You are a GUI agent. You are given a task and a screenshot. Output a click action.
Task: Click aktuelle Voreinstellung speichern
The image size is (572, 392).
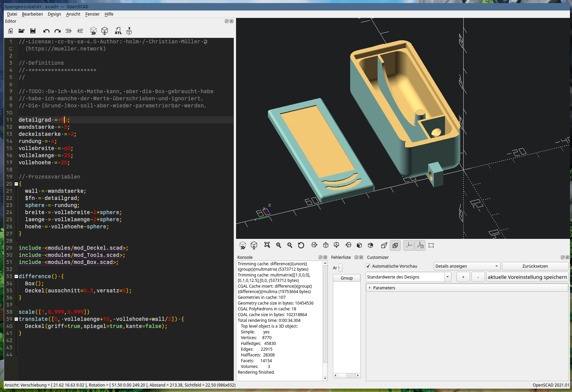527,277
